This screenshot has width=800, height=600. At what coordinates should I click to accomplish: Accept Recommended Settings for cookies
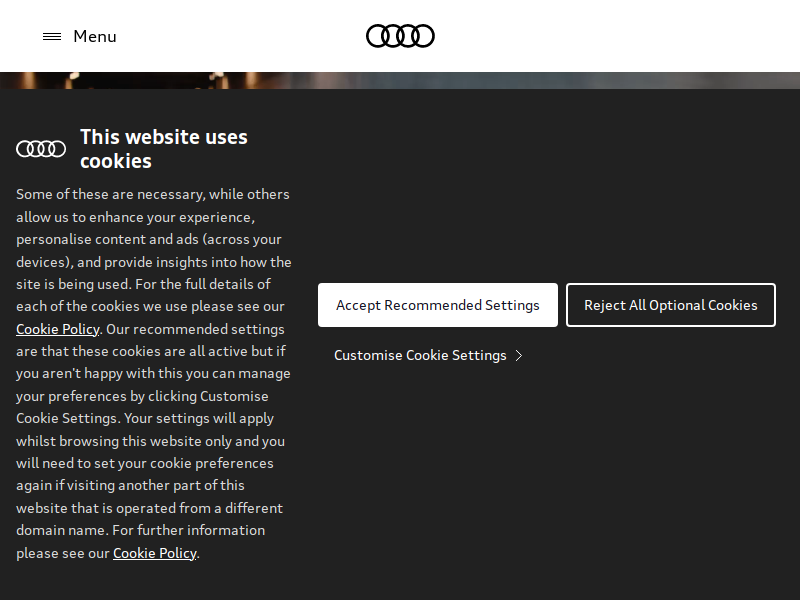[438, 305]
